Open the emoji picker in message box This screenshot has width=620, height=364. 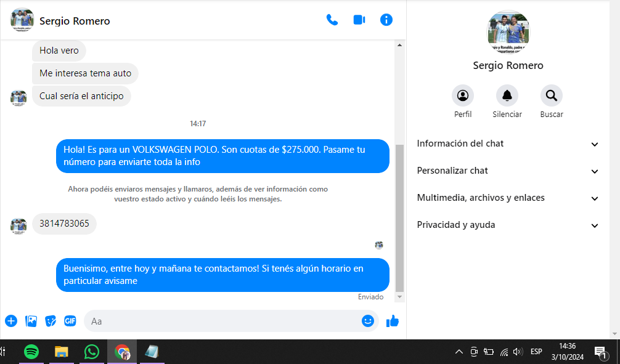(x=368, y=321)
